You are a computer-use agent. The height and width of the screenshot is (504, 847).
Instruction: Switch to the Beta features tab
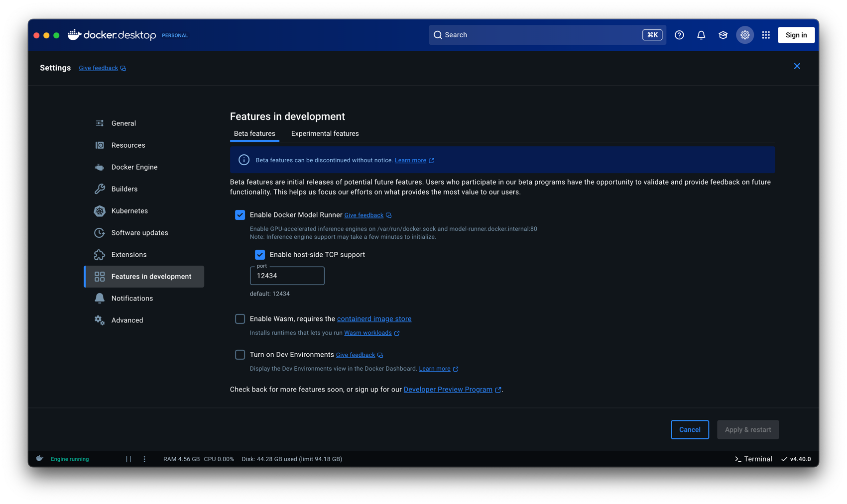point(254,134)
